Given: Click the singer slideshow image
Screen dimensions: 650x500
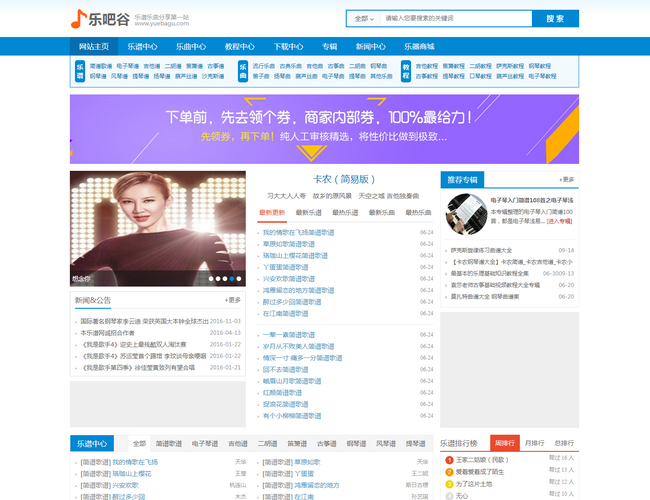Looking at the screenshot, I should [158, 228].
